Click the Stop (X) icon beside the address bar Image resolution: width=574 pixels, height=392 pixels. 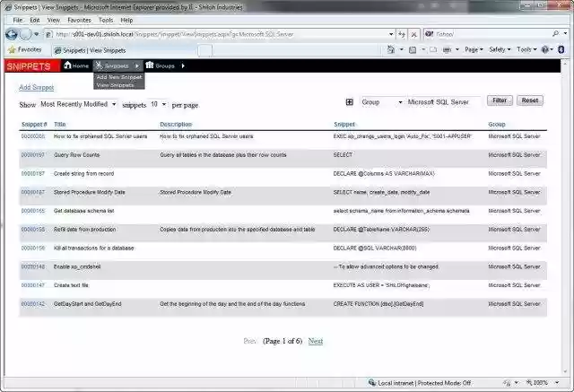point(413,34)
